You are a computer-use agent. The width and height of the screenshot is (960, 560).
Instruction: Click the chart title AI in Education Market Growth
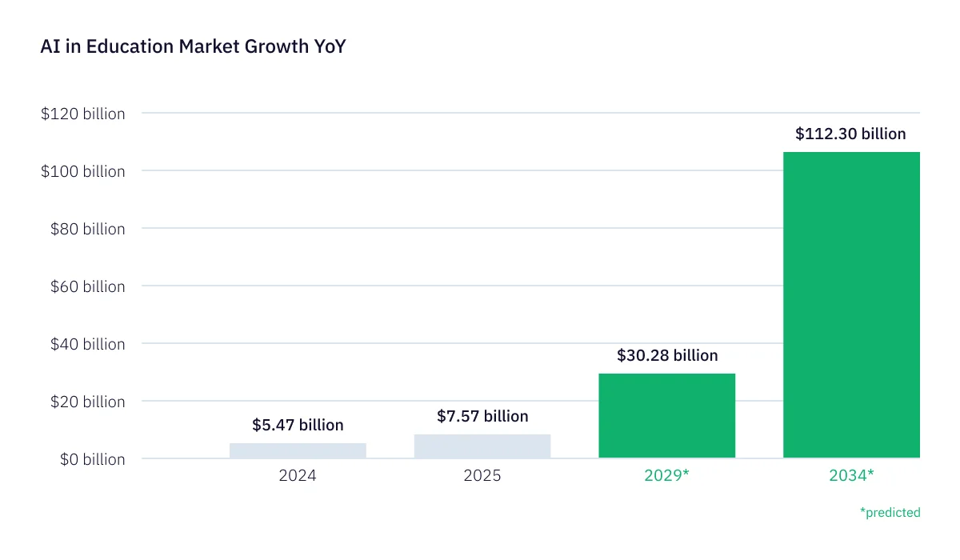[193, 46]
